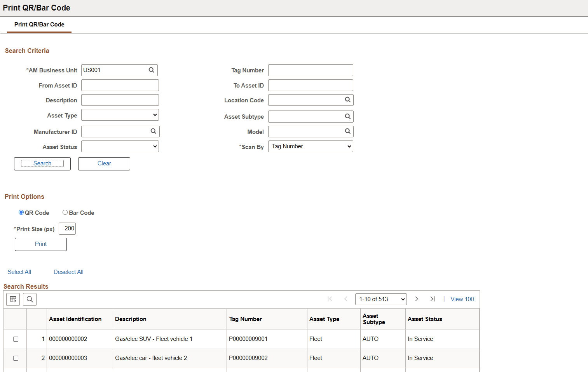Focus the Tag Number input field
This screenshot has width=588, height=372.
point(311,70)
